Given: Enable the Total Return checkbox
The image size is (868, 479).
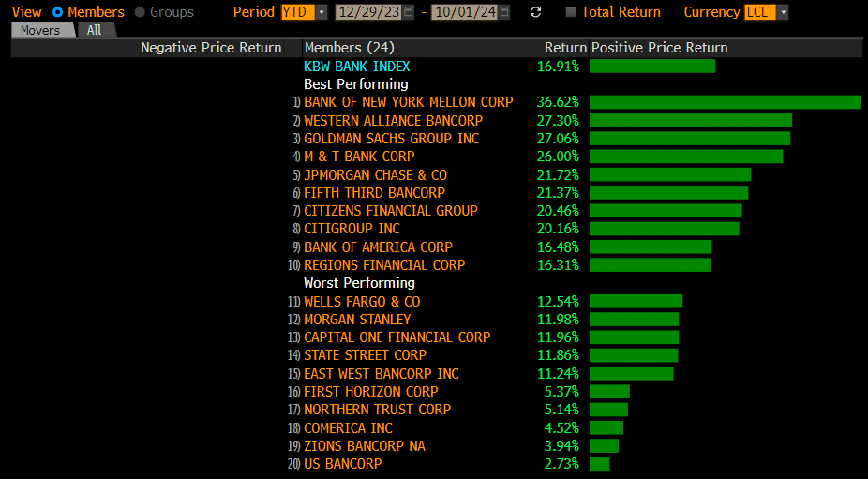Looking at the screenshot, I should point(570,12).
